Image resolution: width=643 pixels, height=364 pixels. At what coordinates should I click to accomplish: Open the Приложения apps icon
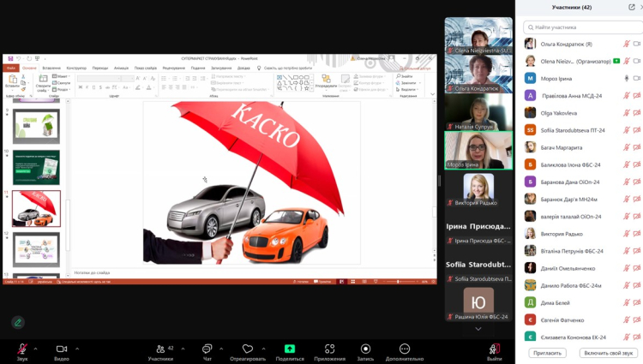pyautogui.click(x=329, y=349)
